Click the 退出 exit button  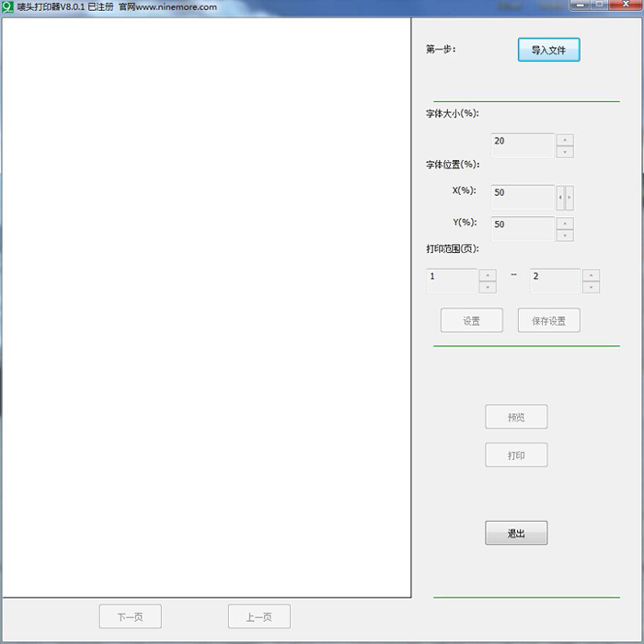pos(516,533)
